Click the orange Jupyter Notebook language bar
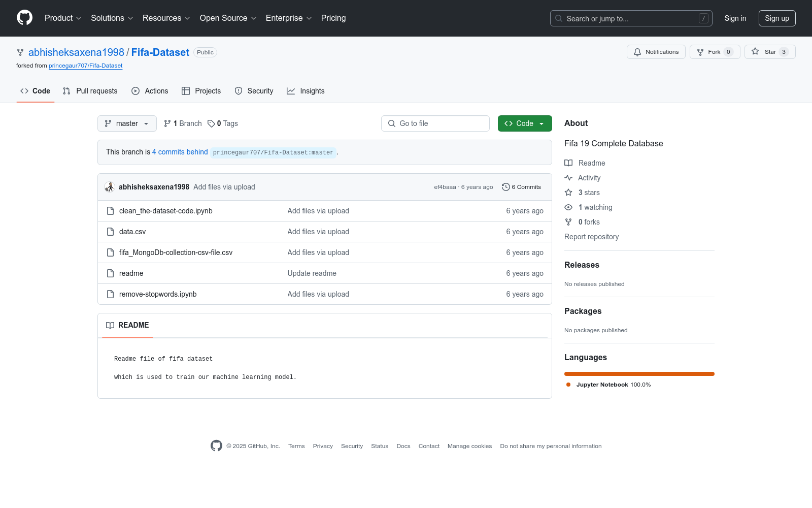This screenshot has width=812, height=508. (639, 374)
